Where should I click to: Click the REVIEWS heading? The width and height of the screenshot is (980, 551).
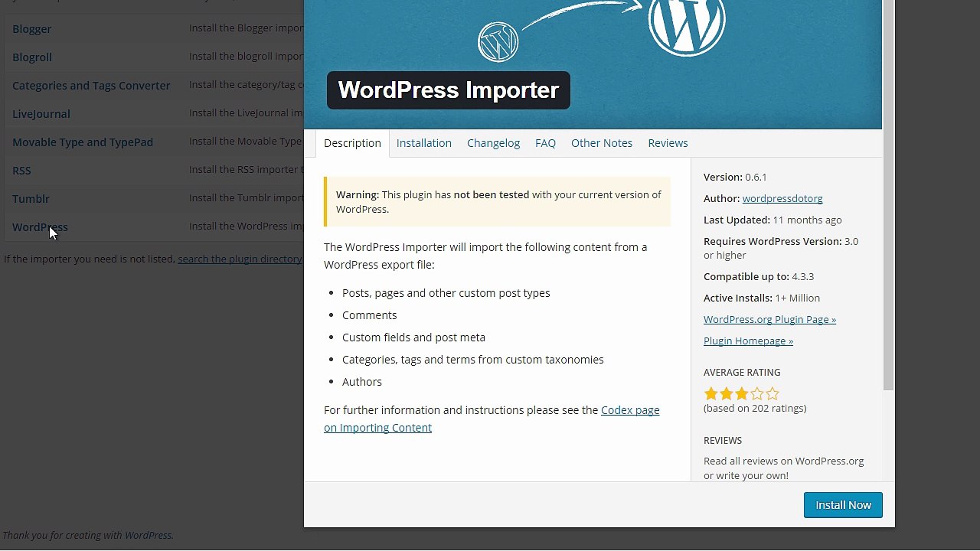(x=723, y=440)
